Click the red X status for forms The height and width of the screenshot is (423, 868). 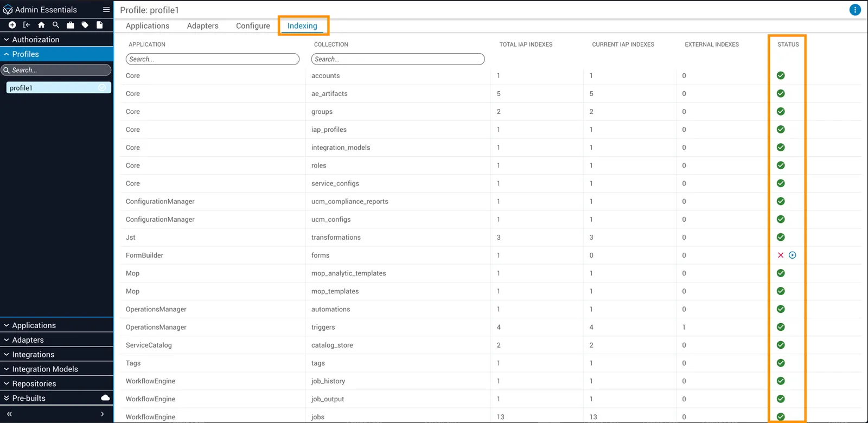[781, 255]
